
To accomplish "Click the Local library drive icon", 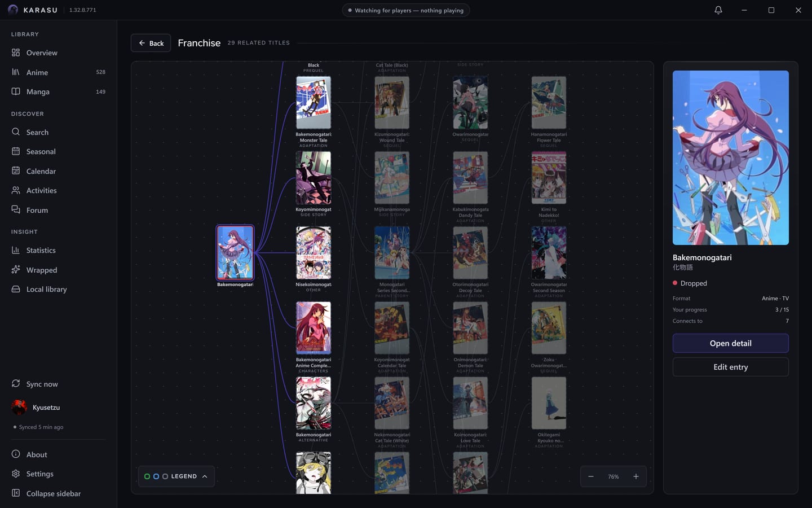I will coord(16,289).
